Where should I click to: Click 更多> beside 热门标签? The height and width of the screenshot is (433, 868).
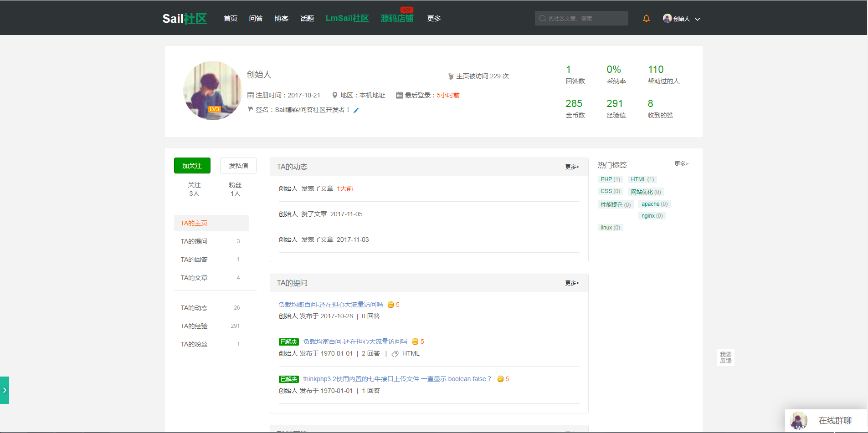pos(681,164)
